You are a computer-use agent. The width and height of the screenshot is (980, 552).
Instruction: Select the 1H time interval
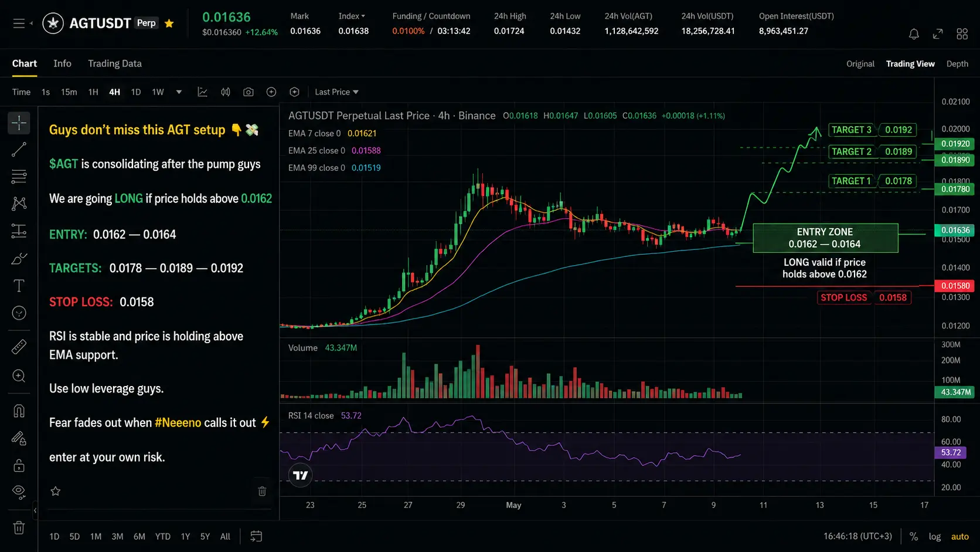point(93,92)
